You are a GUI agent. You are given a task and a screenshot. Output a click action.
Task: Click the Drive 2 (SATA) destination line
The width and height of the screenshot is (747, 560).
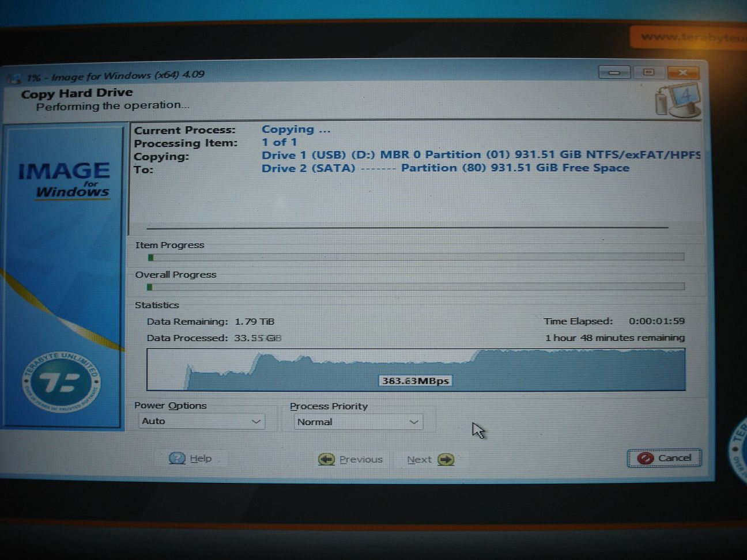point(446,168)
